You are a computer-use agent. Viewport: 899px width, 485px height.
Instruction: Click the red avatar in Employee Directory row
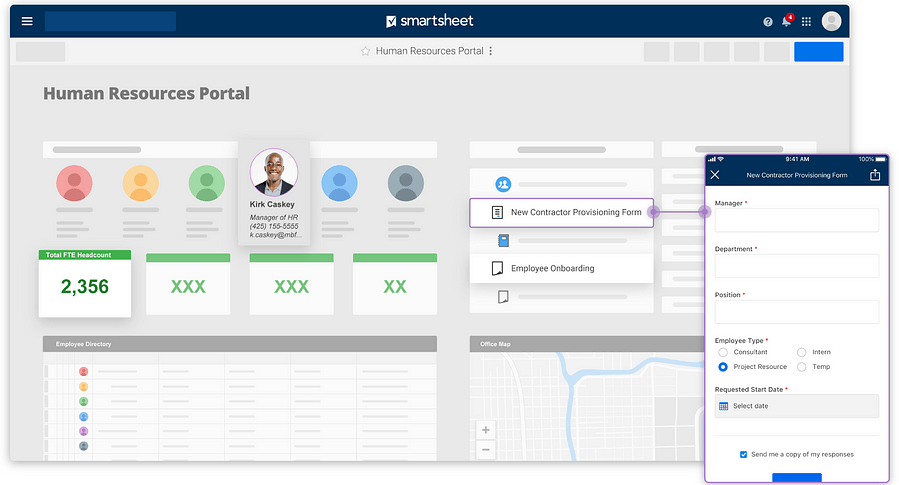click(84, 371)
